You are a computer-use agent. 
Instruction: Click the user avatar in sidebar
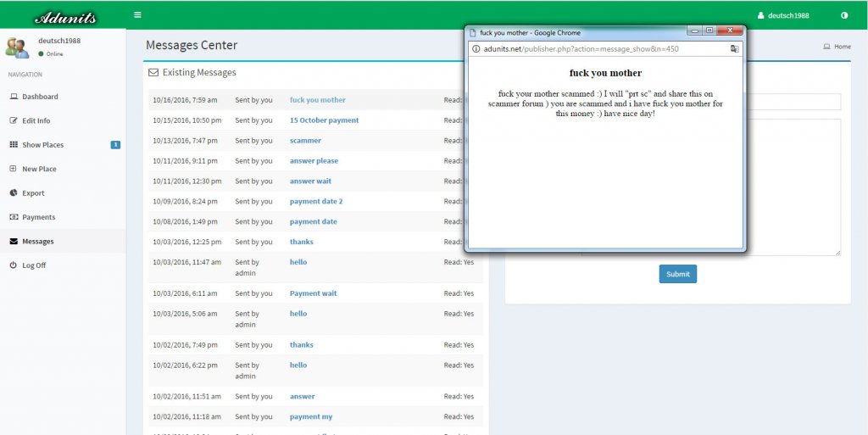[x=17, y=47]
